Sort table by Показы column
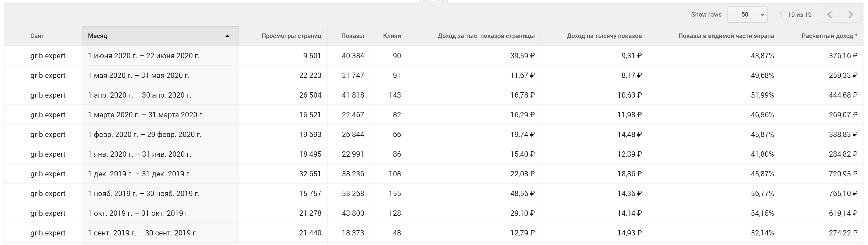 352,36
